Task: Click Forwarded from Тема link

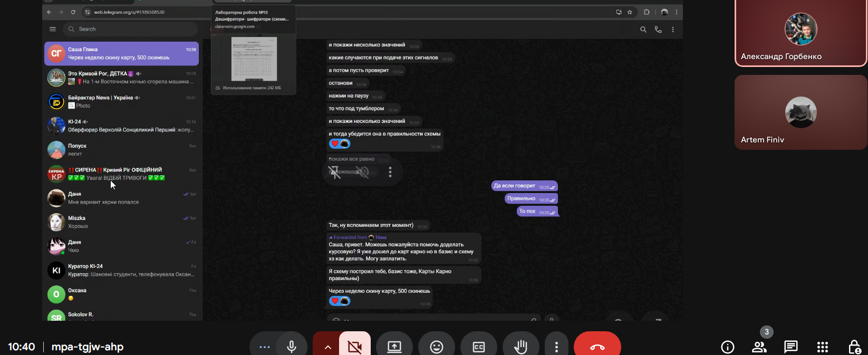Action: pos(358,237)
